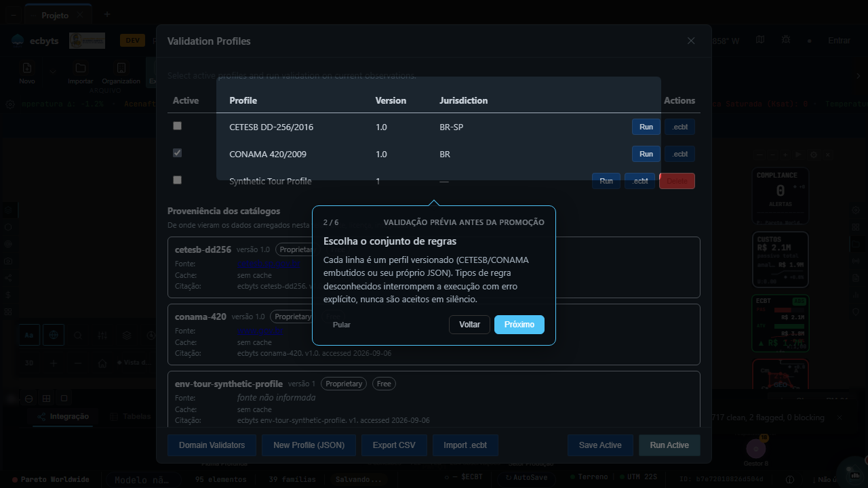
Task: Open the Organization building icon
Action: point(121,68)
